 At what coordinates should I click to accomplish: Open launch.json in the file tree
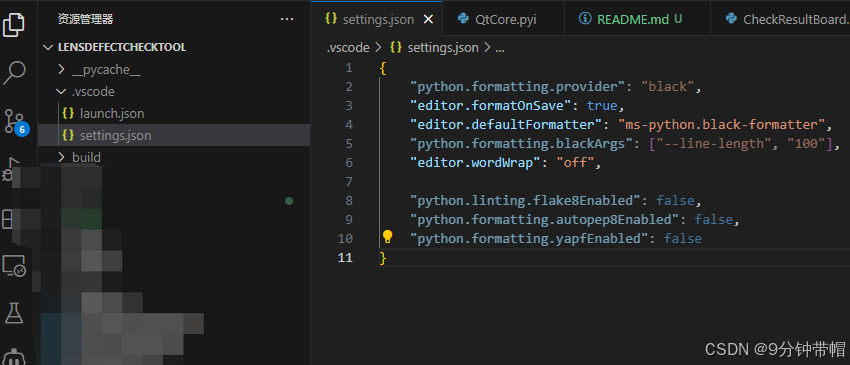[x=112, y=114]
